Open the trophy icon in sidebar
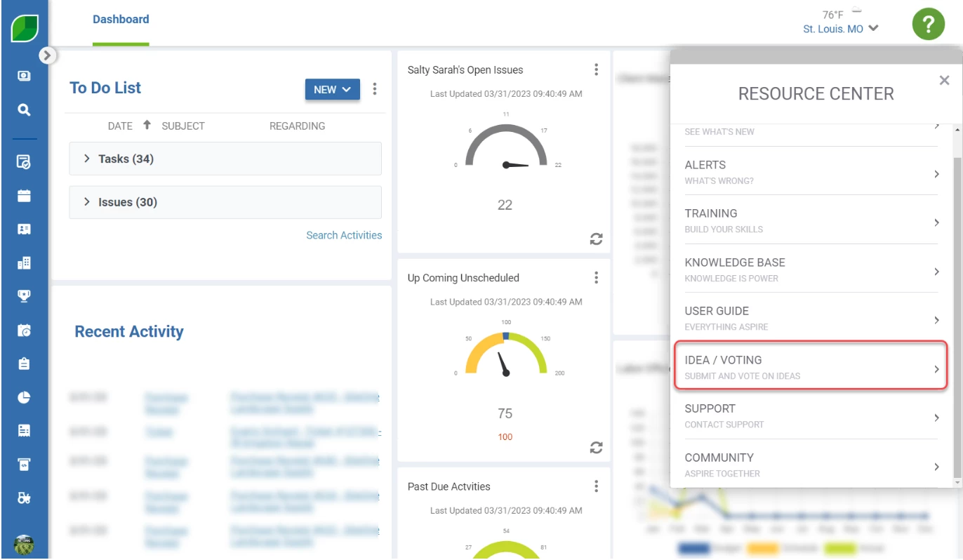 point(24,296)
